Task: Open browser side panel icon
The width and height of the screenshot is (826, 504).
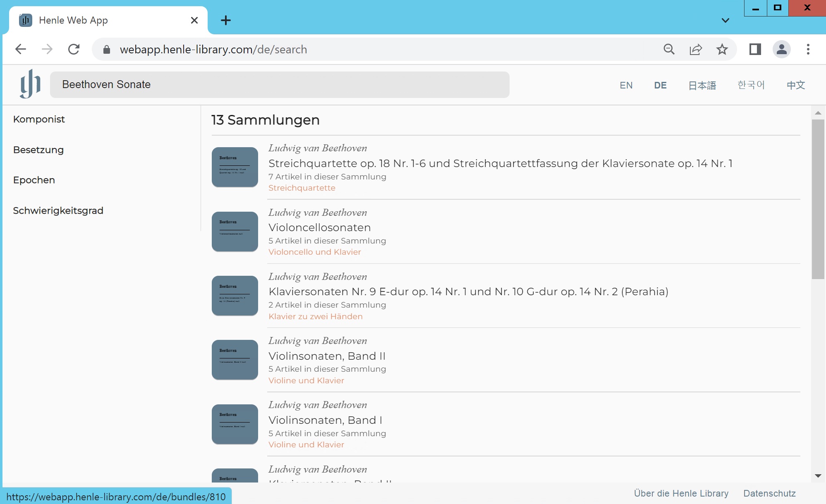Action: pos(755,49)
